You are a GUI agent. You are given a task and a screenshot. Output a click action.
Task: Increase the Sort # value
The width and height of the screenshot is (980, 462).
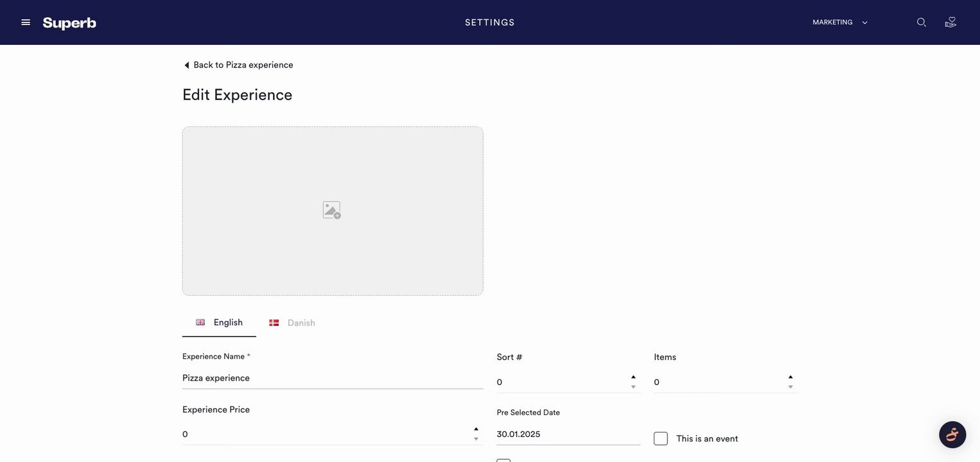tap(633, 377)
